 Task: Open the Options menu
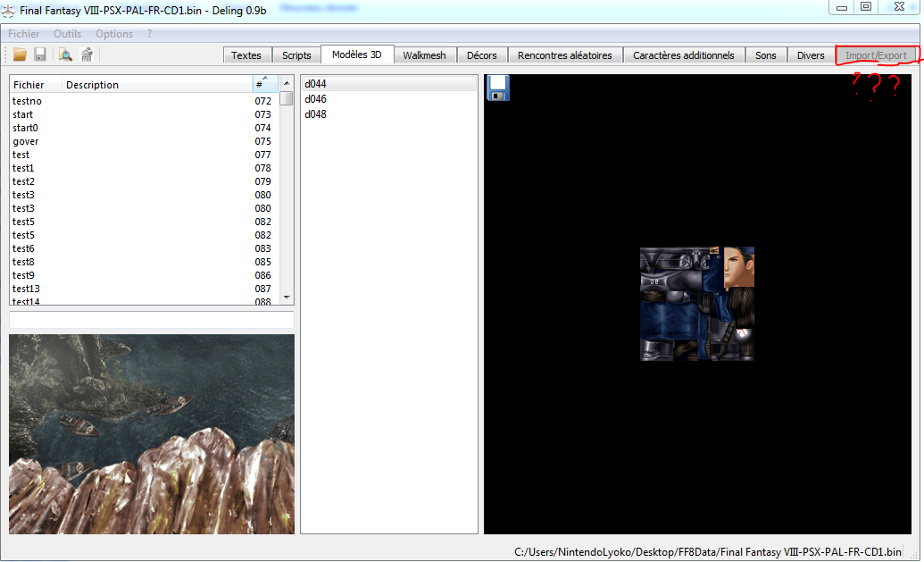(114, 34)
